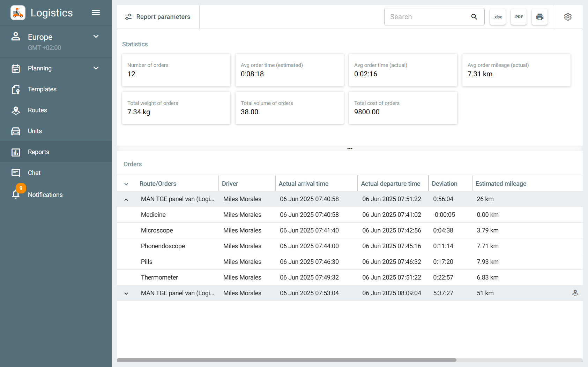Open Templates in sidebar
Viewport: 588px width, 367px height.
tap(56, 89)
